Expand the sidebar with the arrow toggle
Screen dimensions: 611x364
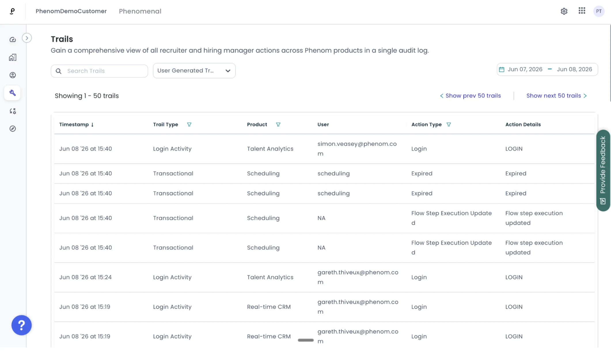coord(27,38)
